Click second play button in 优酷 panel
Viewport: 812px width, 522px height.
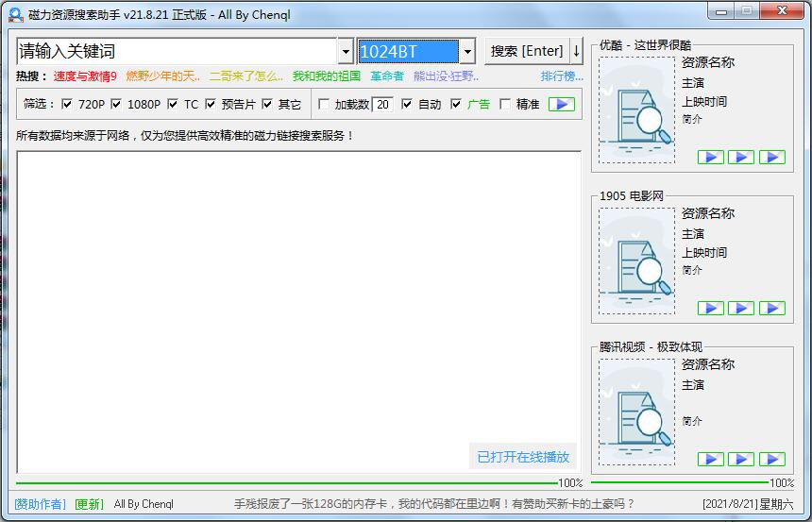point(741,157)
